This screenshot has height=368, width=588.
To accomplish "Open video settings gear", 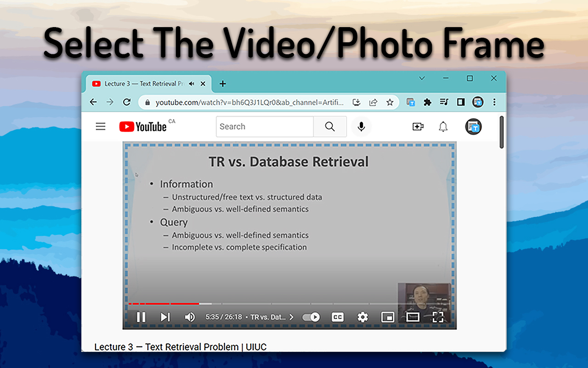I will [x=363, y=317].
